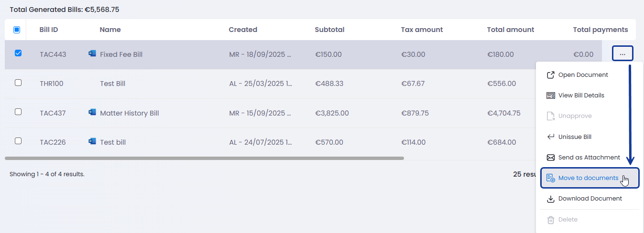Image resolution: width=644 pixels, height=233 pixels.
Task: Click the Open Document external-link icon
Action: (x=551, y=75)
